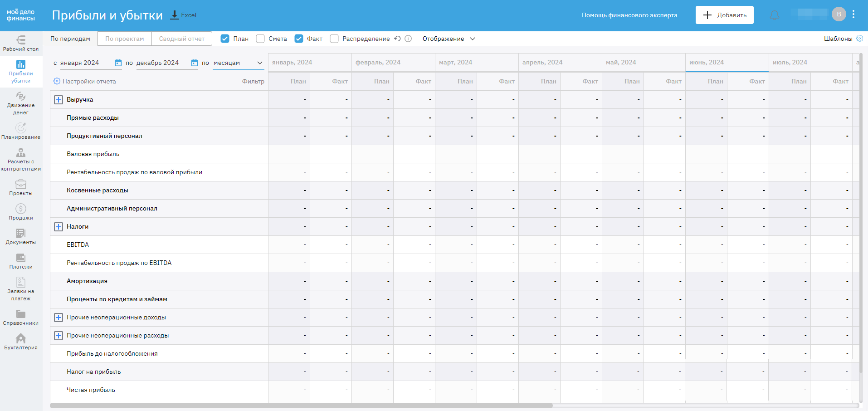Open the Шаблоны settings gear
This screenshot has width=868, height=411.
[859, 39]
